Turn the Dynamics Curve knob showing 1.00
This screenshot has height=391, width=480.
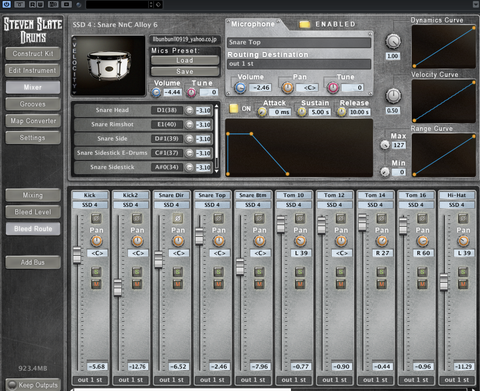pos(393,41)
